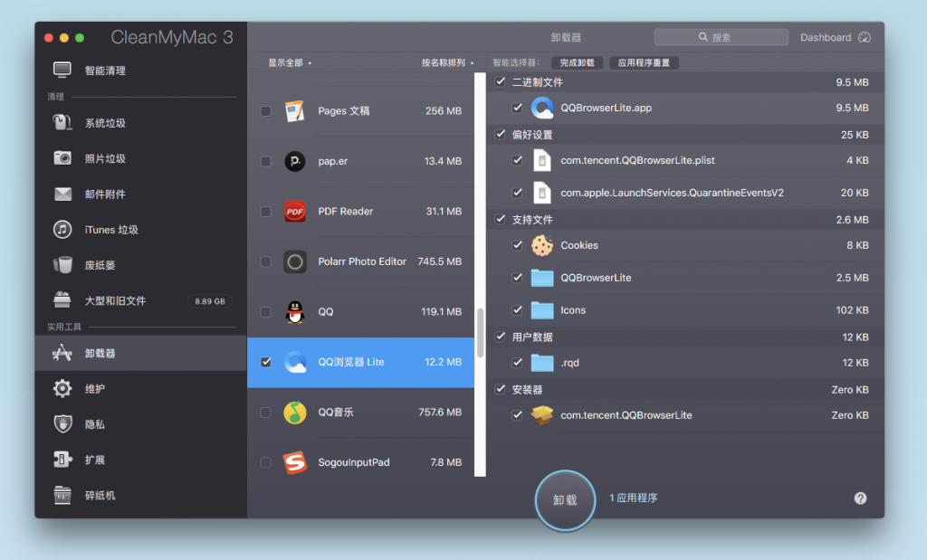Select the 智能清理 sidebar label

[x=105, y=71]
